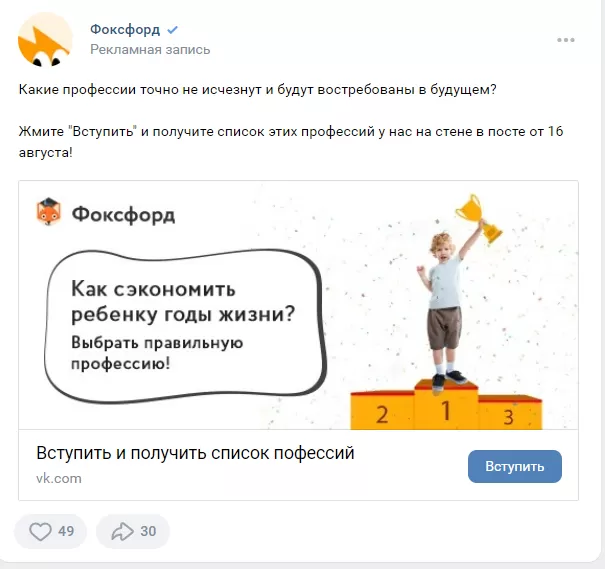Open the Вступить и получить список пофессий title
This screenshot has width=605, height=569.
coord(195,453)
